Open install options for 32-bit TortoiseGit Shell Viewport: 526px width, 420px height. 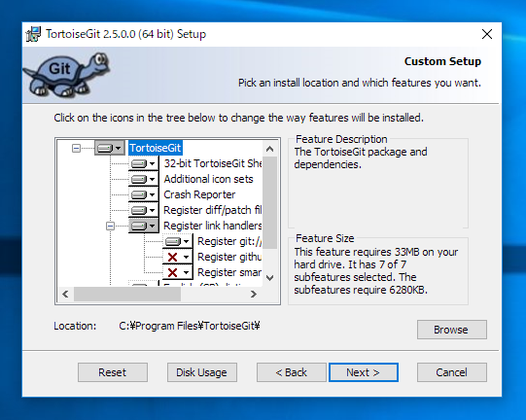pyautogui.click(x=144, y=163)
